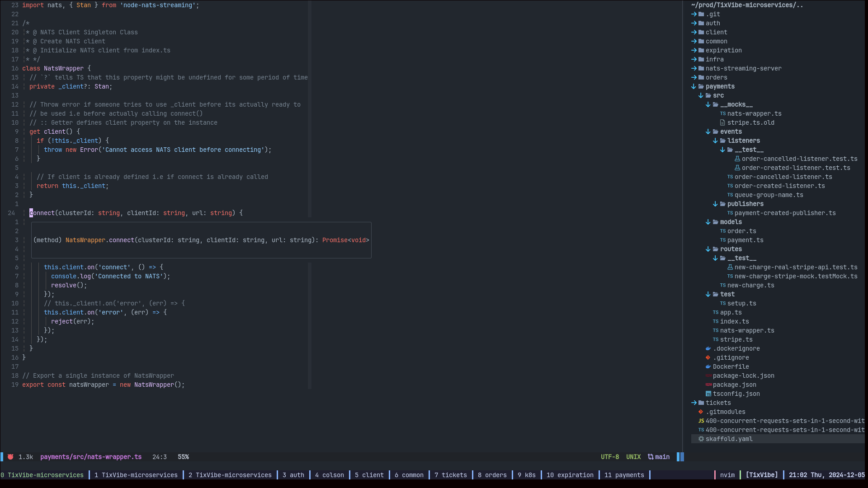This screenshot has height=488, width=868.
Task: Select tmux window 4 colson
Action: (329, 475)
